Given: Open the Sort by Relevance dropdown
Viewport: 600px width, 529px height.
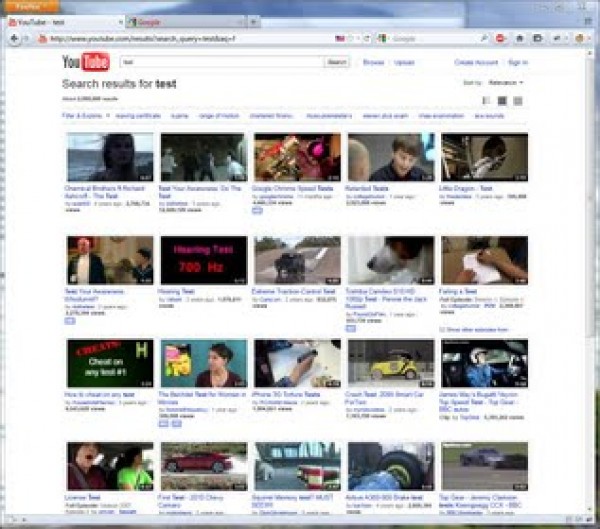Looking at the screenshot, I should [x=507, y=82].
